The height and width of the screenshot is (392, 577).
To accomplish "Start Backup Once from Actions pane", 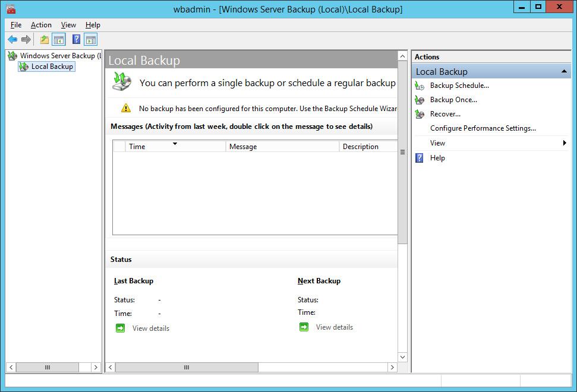I will click(x=453, y=100).
